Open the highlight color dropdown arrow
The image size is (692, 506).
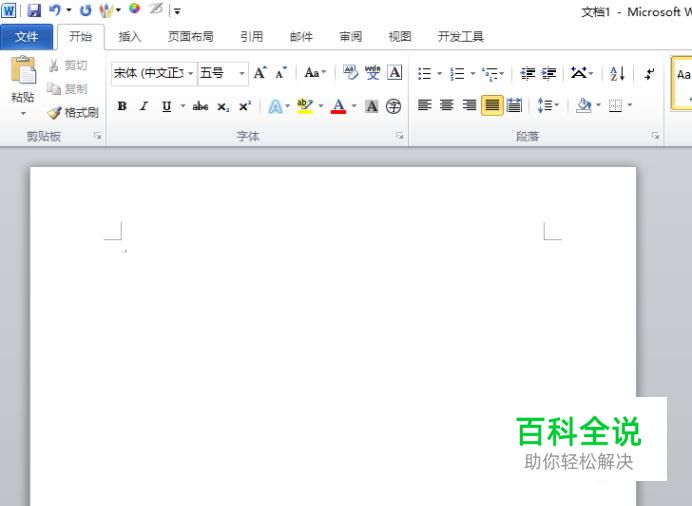pos(321,106)
